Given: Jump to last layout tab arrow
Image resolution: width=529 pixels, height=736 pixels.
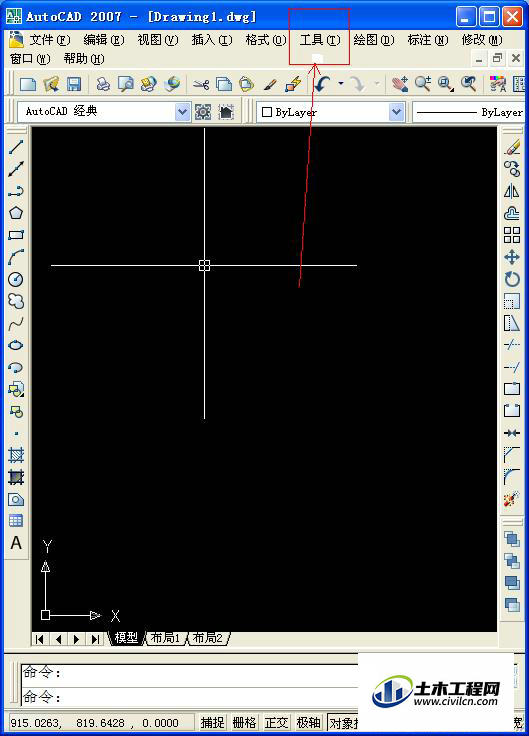Looking at the screenshot, I should [x=95, y=639].
